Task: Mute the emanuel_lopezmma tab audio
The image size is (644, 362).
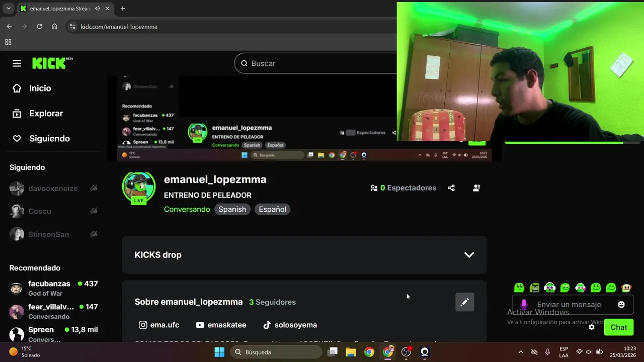Action: 97,9
